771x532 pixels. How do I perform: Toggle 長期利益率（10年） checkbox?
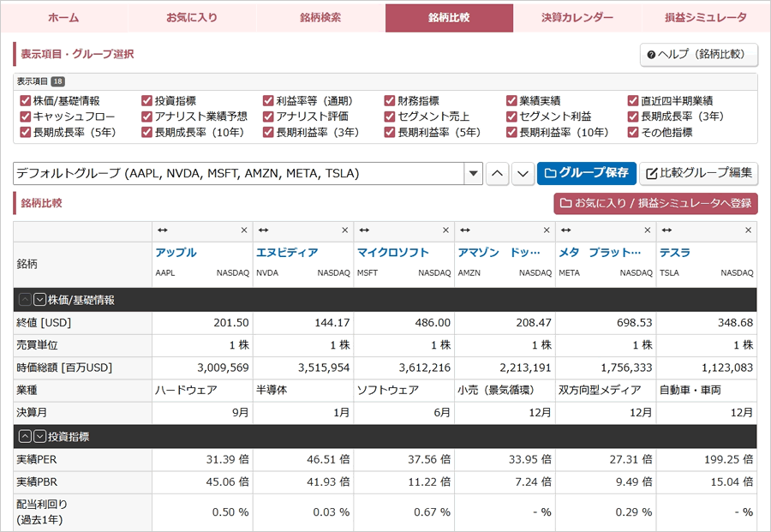tap(511, 132)
